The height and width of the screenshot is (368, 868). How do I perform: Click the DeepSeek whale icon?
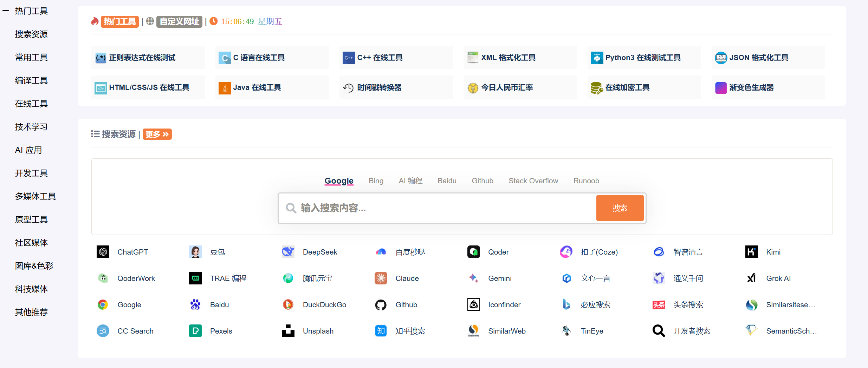coord(288,252)
